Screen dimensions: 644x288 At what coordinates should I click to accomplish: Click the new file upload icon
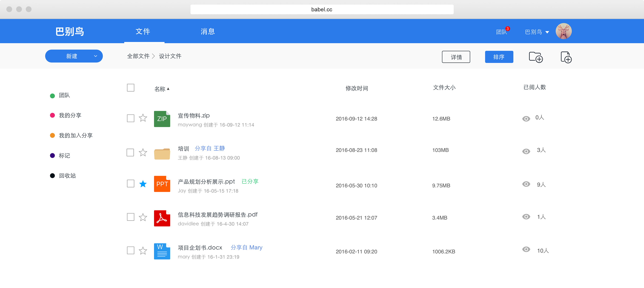coord(566,57)
